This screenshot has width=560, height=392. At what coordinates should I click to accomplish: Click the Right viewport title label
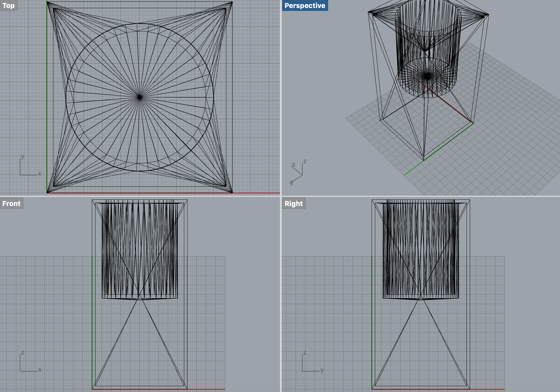(293, 203)
